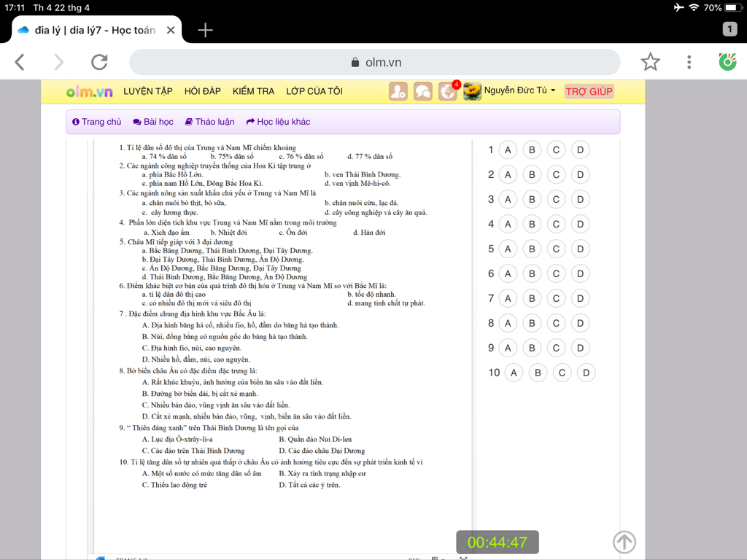Click the TRỢ GIÚP button
The width and height of the screenshot is (747, 560).
coord(589,91)
